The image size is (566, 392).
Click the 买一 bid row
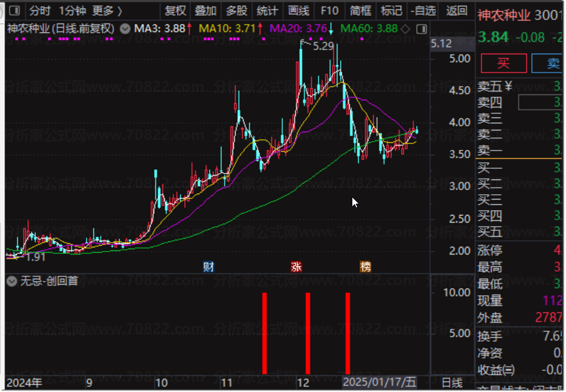[520, 168]
